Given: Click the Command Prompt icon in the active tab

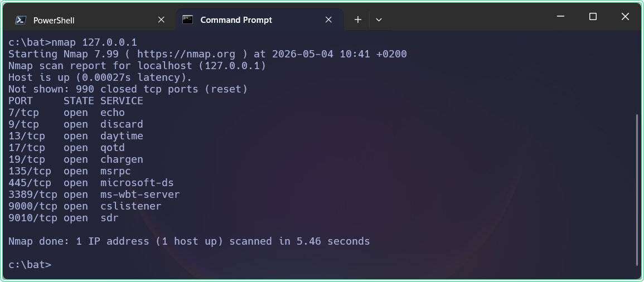Looking at the screenshot, I should [188, 20].
